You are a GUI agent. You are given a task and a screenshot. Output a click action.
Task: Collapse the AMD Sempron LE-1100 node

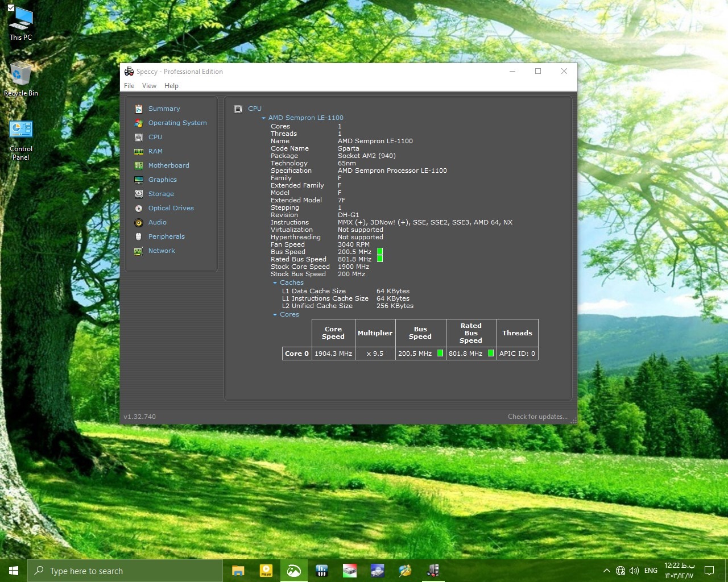pyautogui.click(x=263, y=118)
